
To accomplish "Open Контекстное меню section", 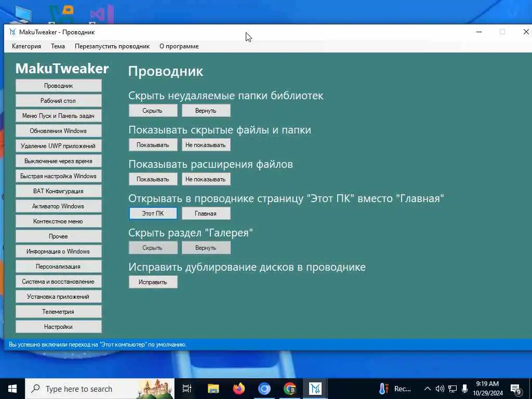I will [58, 221].
